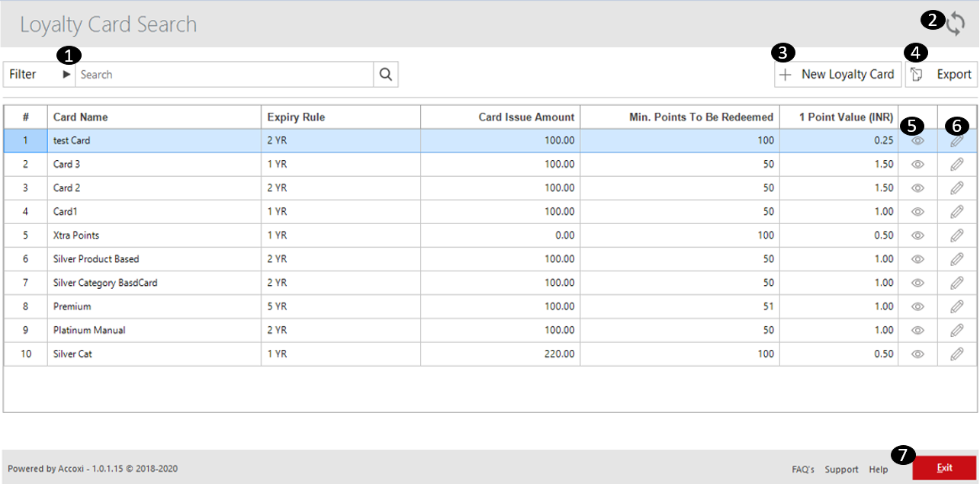Select 'Silver Product Based' name cell
Screen dimensions: 980x484
(x=154, y=259)
